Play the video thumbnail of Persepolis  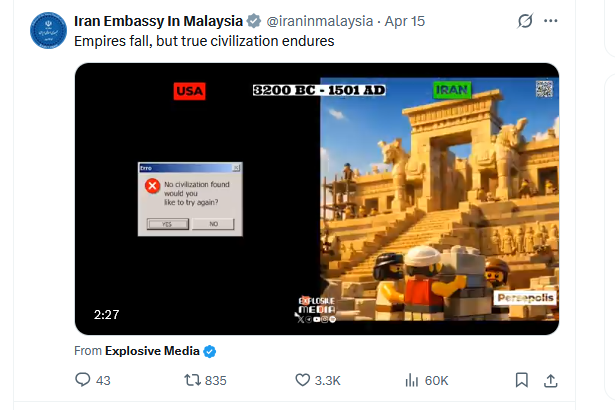click(317, 199)
